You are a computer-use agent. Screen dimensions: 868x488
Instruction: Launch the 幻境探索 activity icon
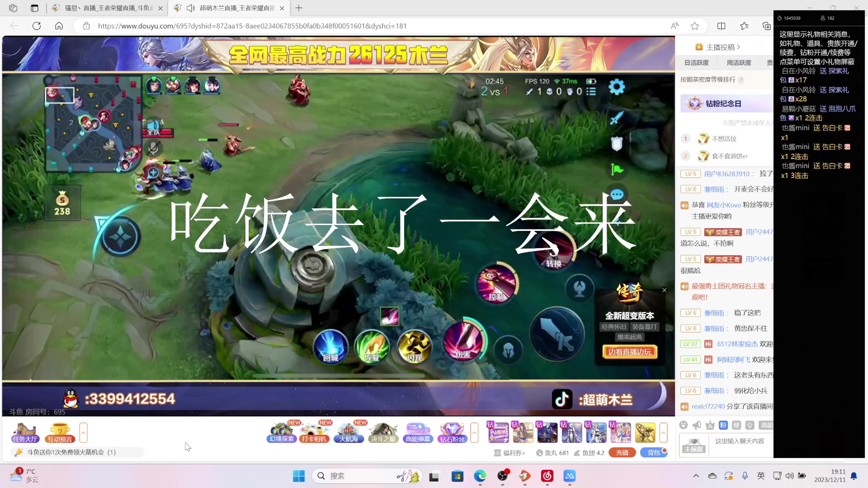282,432
